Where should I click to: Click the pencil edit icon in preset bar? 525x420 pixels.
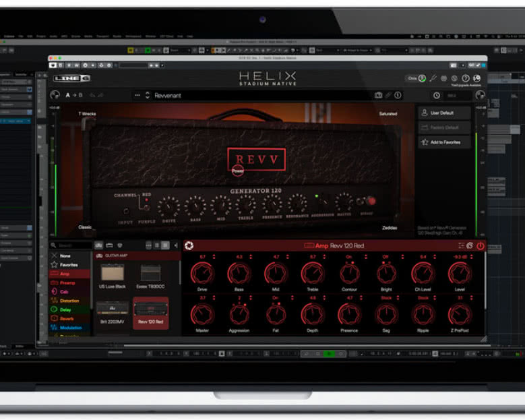388,96
